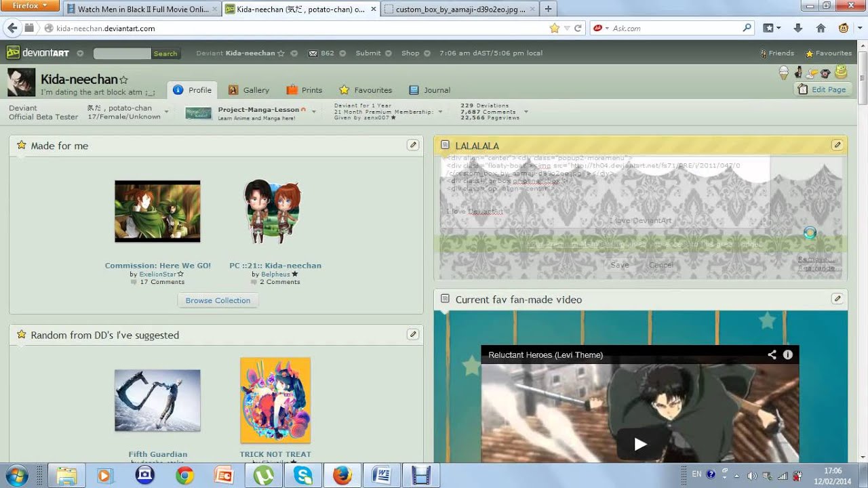
Task: Switch to the Profile tab
Action: (x=193, y=90)
